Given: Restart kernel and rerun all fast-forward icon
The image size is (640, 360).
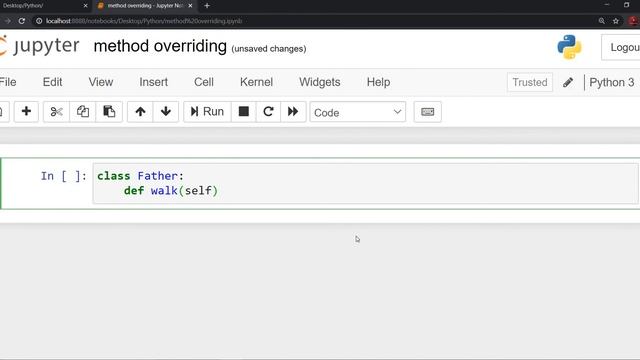Looking at the screenshot, I should pos(293,111).
